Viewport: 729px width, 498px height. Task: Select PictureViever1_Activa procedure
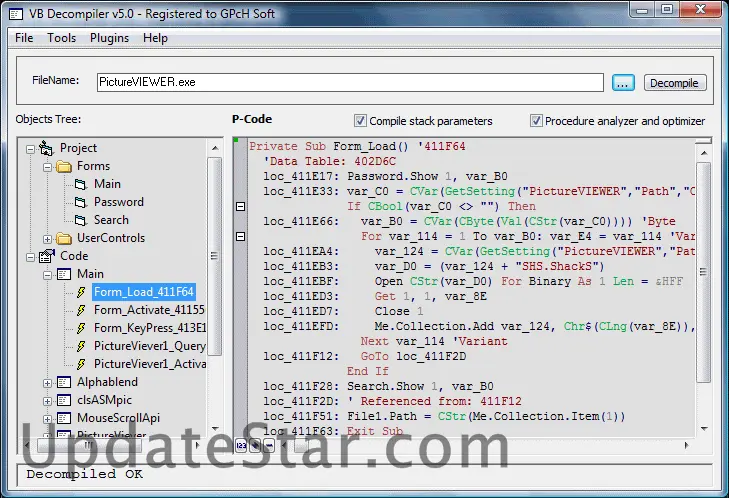point(150,364)
